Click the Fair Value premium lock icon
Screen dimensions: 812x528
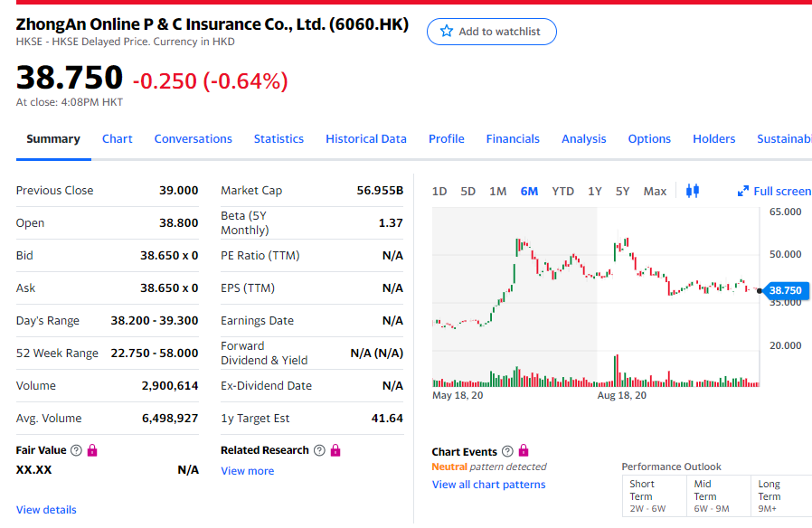pyautogui.click(x=92, y=450)
